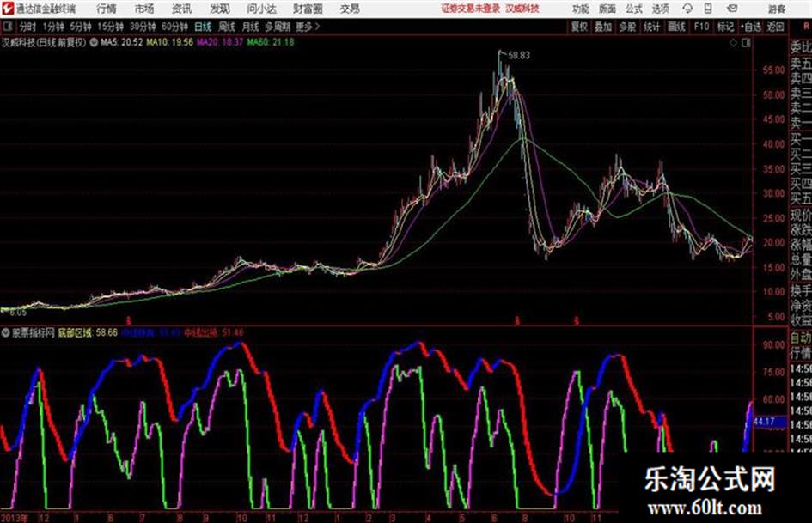812x523 pixels.
Task: Toggle the side panel icon at chart top-right
Action: 746,43
